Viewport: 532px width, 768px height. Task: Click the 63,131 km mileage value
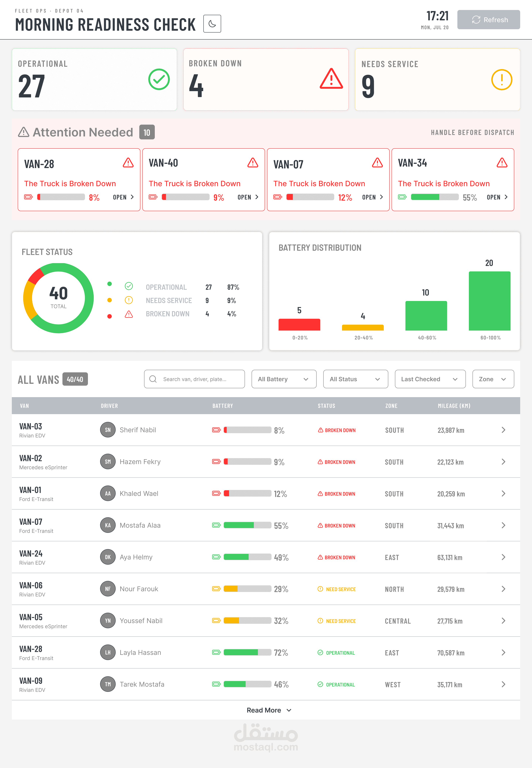pyautogui.click(x=450, y=557)
